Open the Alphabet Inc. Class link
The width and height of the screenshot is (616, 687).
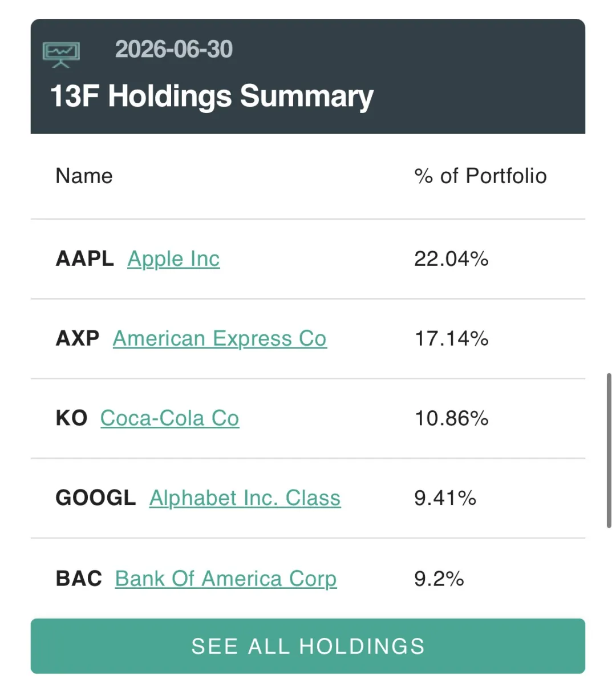245,498
